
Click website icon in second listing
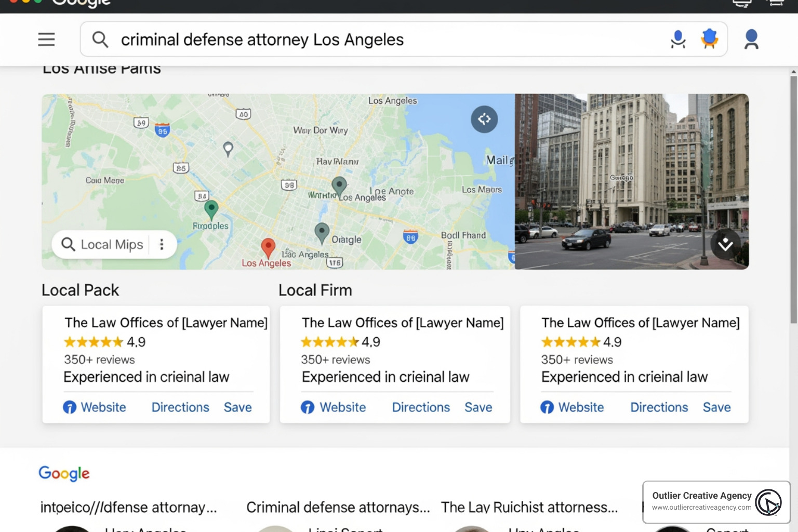tap(308, 407)
